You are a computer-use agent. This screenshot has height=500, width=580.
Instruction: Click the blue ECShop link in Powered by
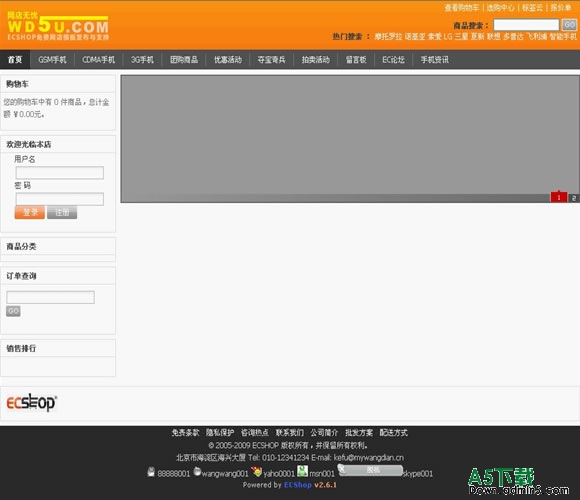[x=298, y=485]
